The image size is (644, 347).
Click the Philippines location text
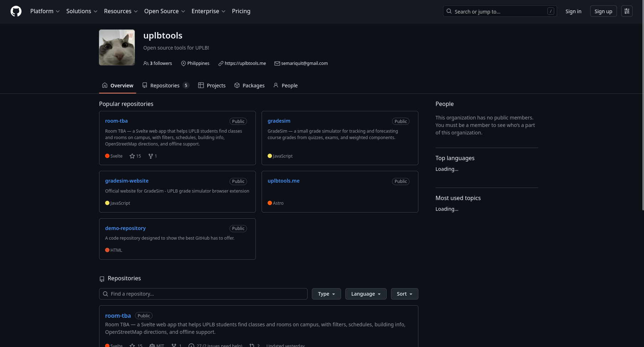(x=198, y=63)
